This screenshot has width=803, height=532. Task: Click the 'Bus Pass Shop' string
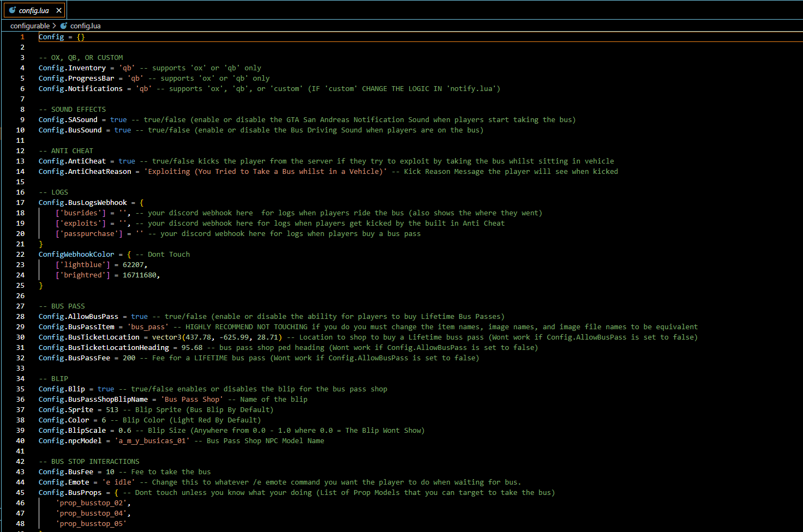[x=192, y=400]
